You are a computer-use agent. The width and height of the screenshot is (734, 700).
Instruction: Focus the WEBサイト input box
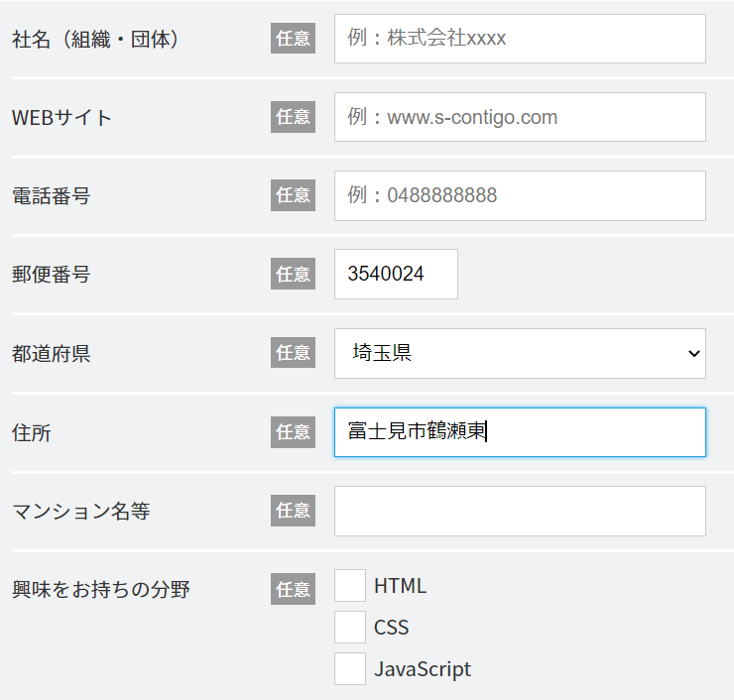click(x=520, y=117)
